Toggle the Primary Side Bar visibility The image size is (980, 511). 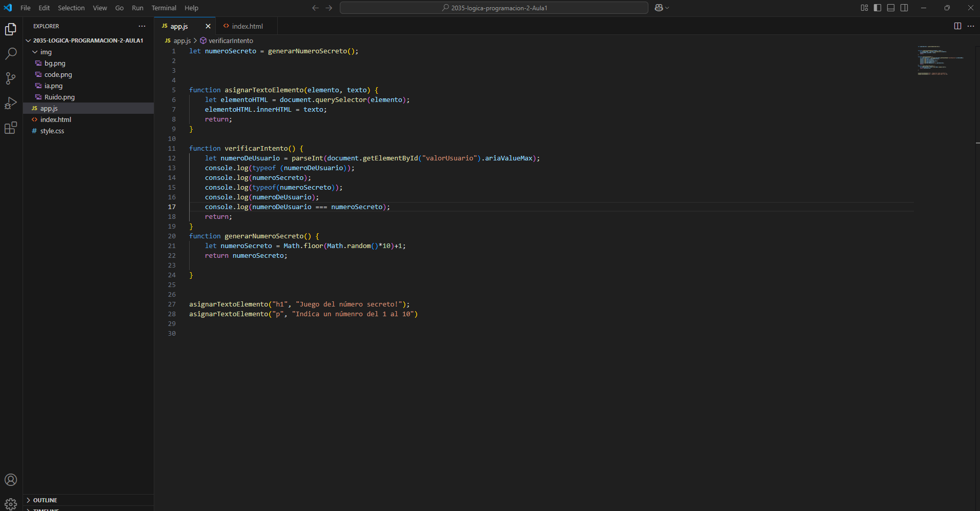click(877, 8)
